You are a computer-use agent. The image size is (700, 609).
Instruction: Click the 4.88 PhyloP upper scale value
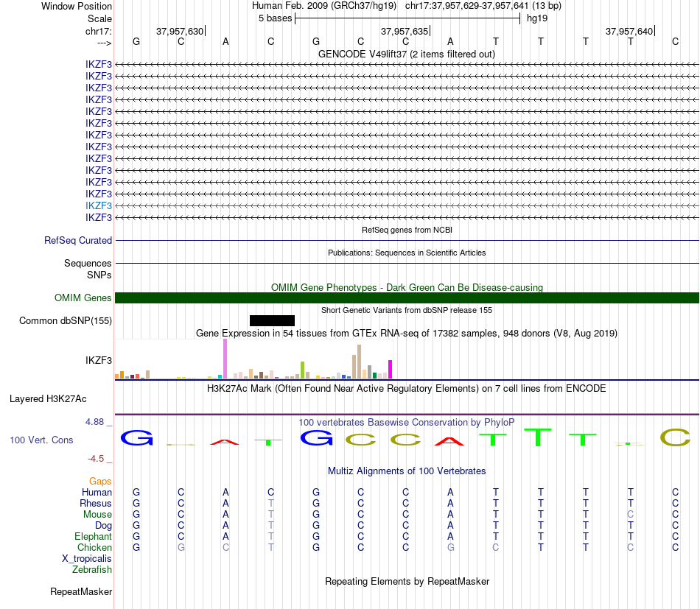(x=94, y=422)
